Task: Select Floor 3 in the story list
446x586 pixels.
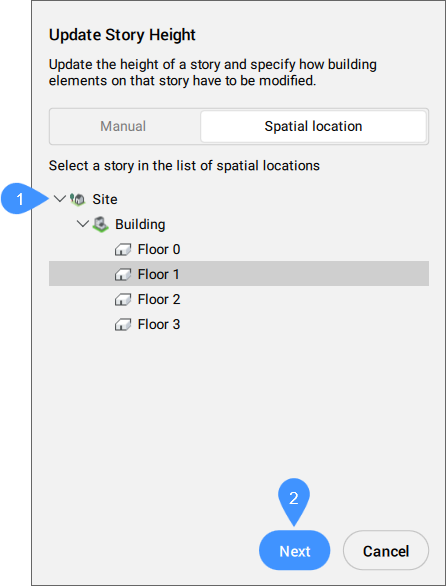Action: point(239,324)
